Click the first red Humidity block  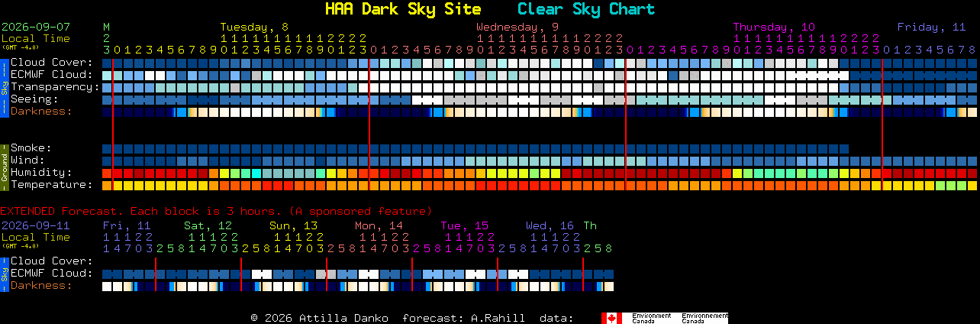pyautogui.click(x=107, y=173)
